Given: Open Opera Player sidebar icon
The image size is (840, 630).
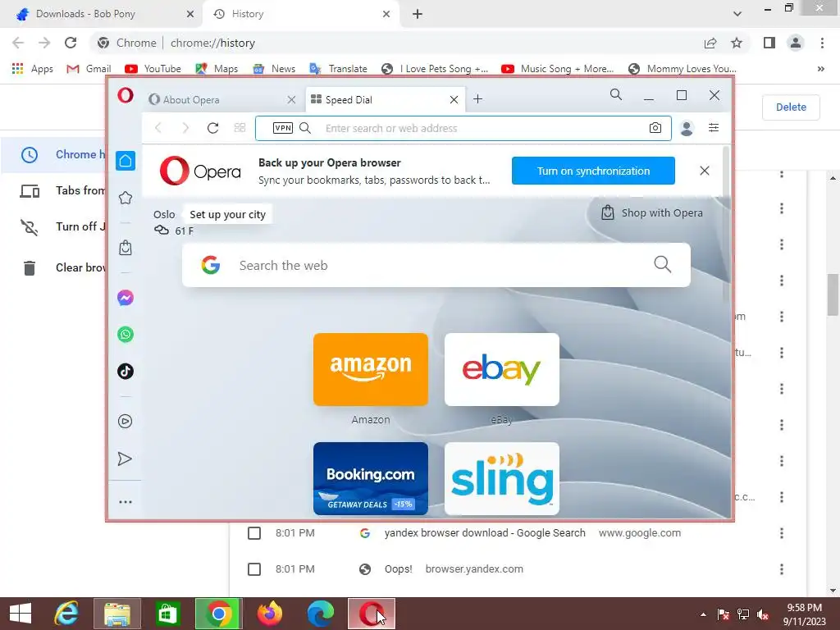Looking at the screenshot, I should 126,421.
